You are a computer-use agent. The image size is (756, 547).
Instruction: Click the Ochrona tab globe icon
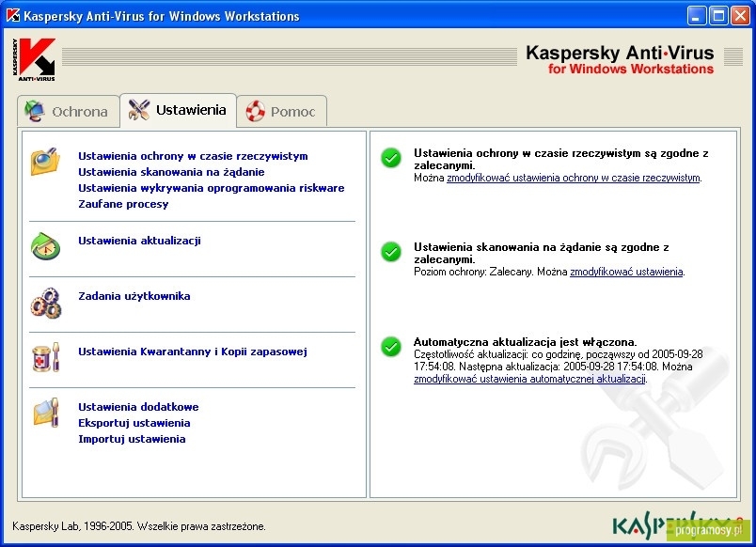pyautogui.click(x=35, y=111)
